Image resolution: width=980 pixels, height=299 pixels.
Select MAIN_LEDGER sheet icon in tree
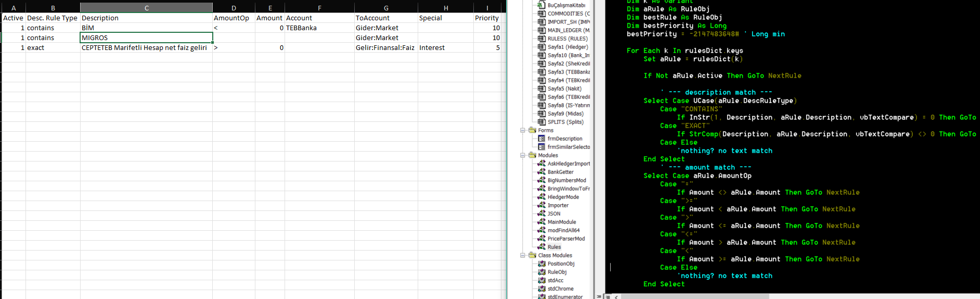(x=541, y=30)
